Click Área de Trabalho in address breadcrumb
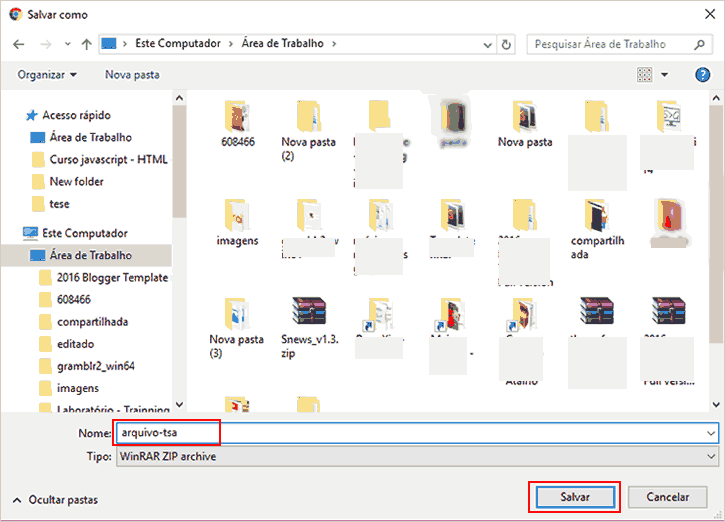Image resolution: width=725 pixels, height=522 pixels. click(x=284, y=44)
